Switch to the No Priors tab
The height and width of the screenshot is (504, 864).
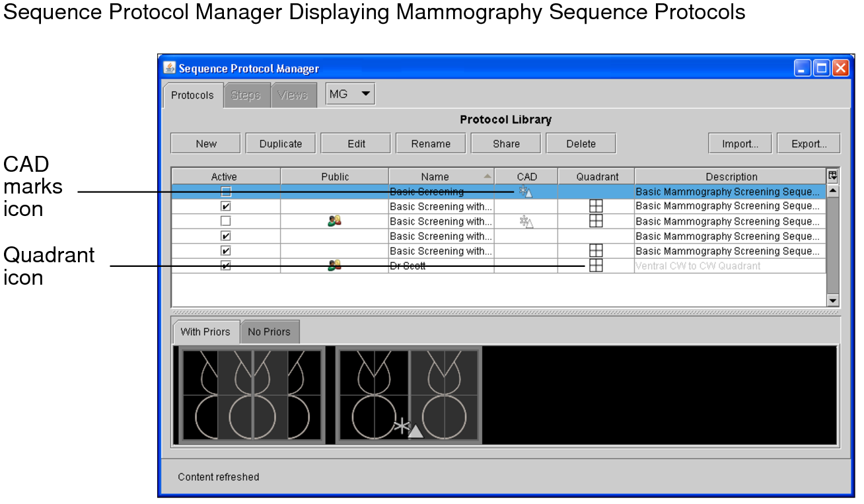click(269, 332)
